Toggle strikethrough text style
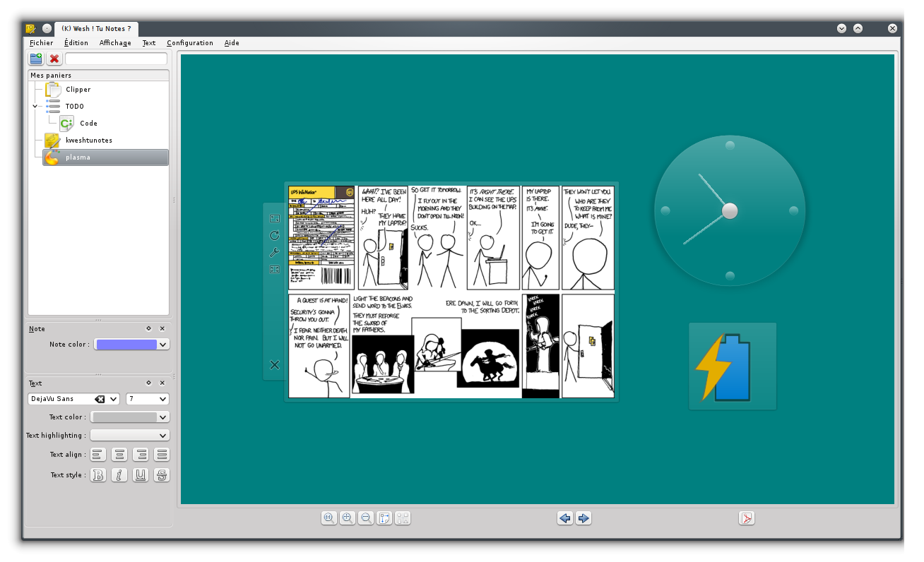This screenshot has height=562, width=924. (162, 475)
